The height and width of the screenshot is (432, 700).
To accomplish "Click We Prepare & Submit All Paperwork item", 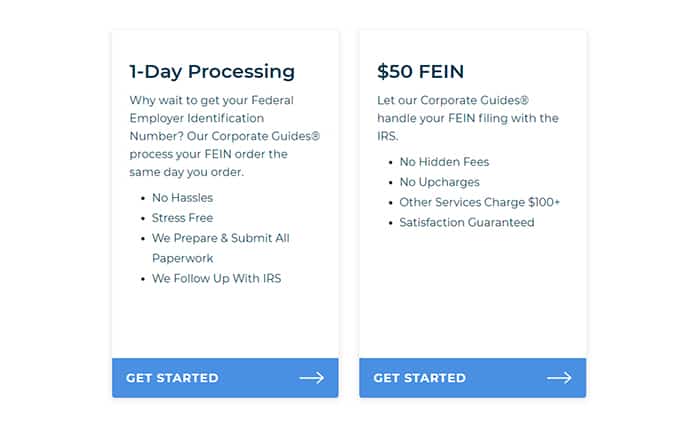I will click(221, 248).
